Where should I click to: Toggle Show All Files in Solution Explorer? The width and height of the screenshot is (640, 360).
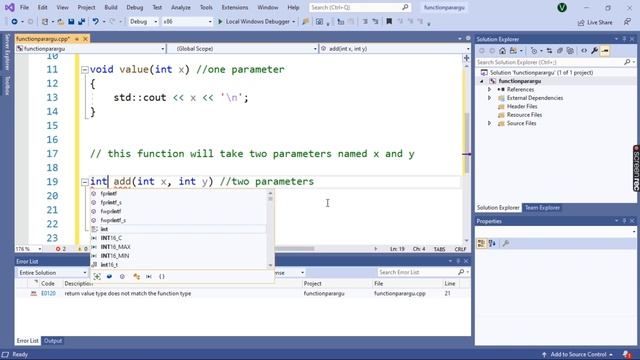coord(570,51)
